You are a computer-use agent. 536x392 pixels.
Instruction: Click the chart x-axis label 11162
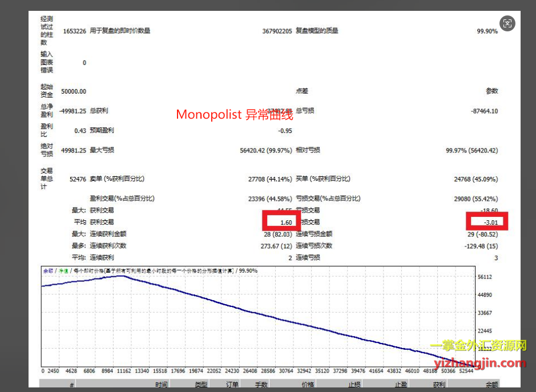(x=124, y=371)
